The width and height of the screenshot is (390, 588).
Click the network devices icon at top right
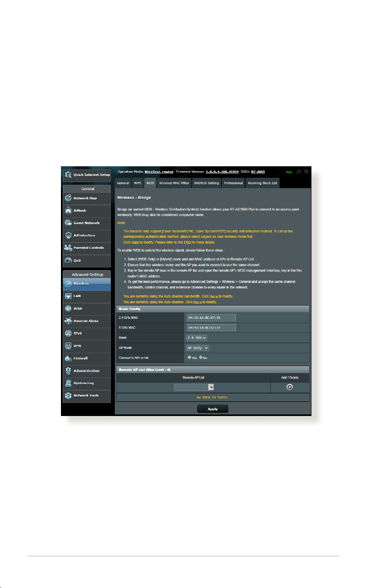[x=307, y=171]
